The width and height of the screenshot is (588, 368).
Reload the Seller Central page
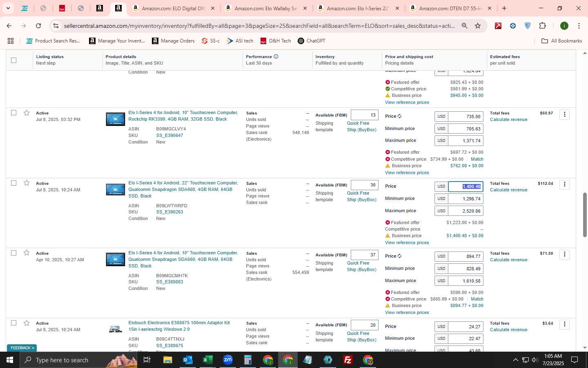coord(38,26)
